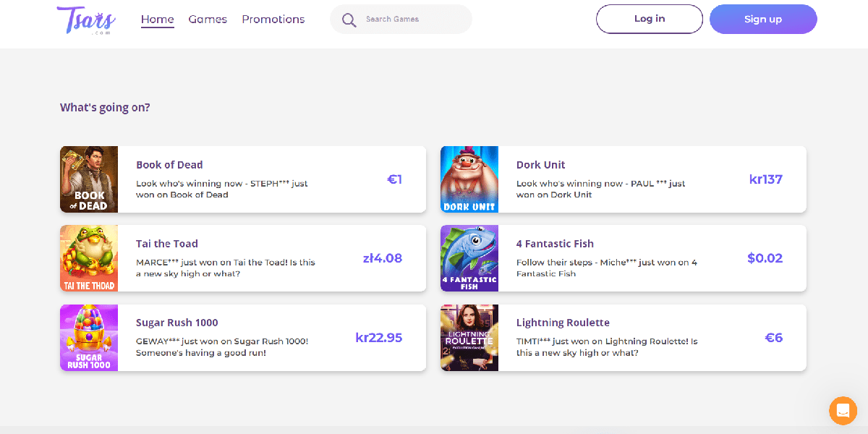
Task: Click the search magnifier icon
Action: [x=349, y=20]
